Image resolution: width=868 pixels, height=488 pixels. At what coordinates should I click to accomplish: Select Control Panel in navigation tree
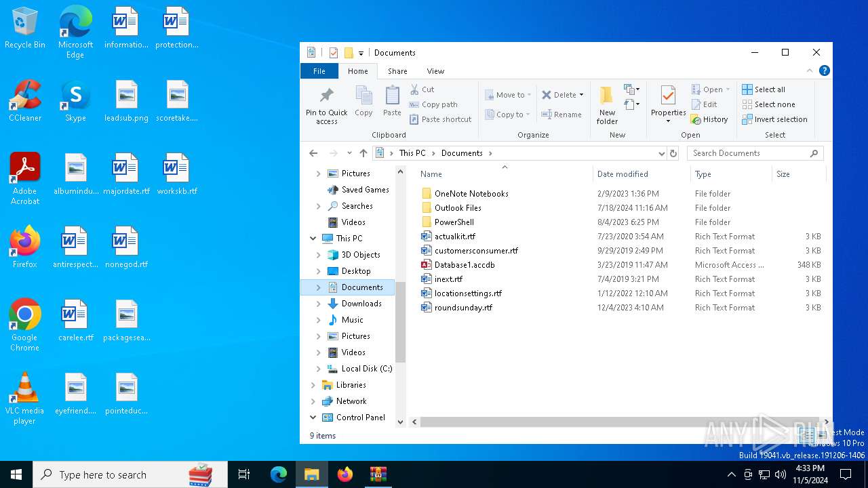[x=361, y=418]
